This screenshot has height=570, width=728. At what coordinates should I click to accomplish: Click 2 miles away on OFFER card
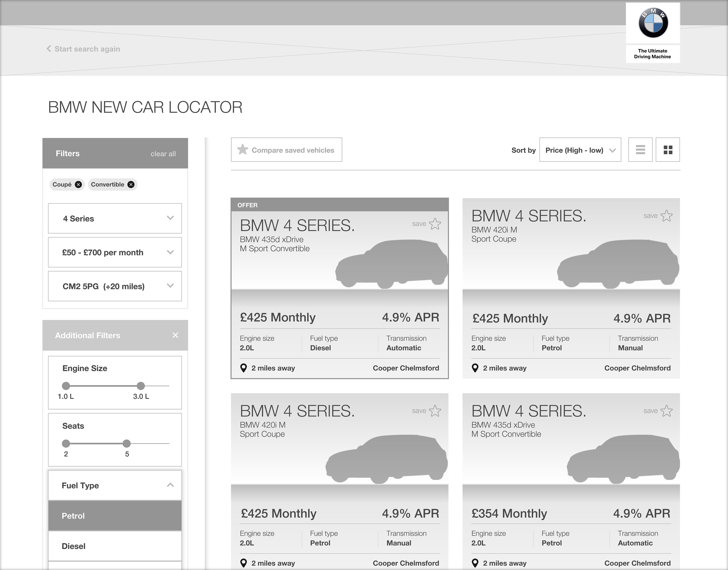(273, 368)
